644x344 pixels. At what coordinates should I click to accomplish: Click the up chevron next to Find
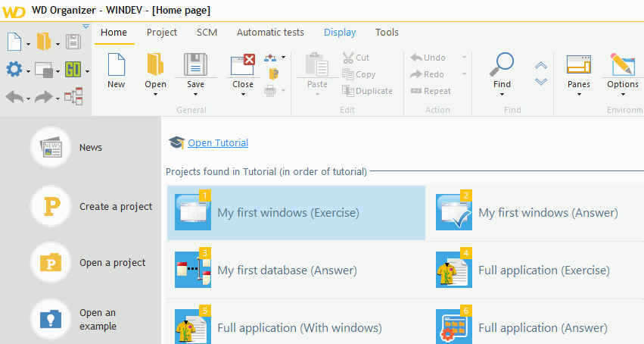click(x=541, y=65)
